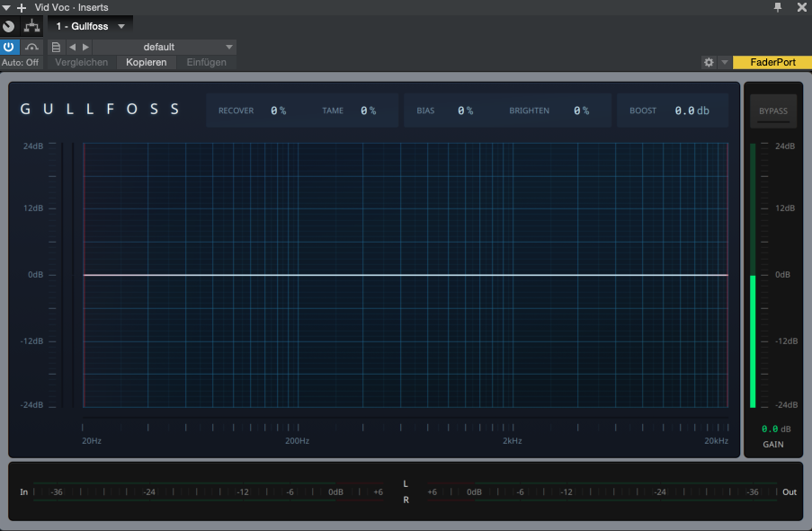
Task: Toggle the Gullfoss BYPASS button
Action: [x=773, y=111]
